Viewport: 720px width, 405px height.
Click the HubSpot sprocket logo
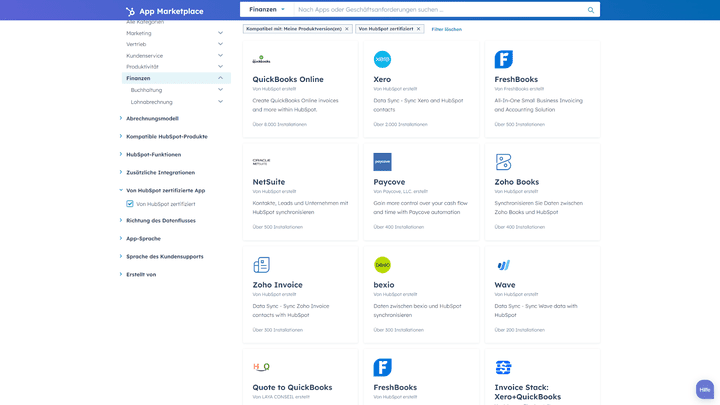coord(130,11)
